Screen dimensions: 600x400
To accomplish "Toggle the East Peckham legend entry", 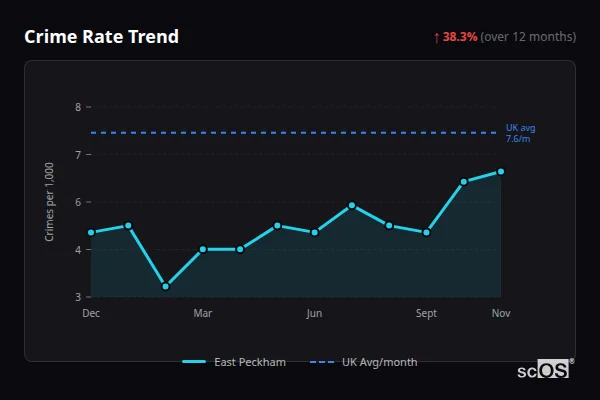I will tap(234, 362).
